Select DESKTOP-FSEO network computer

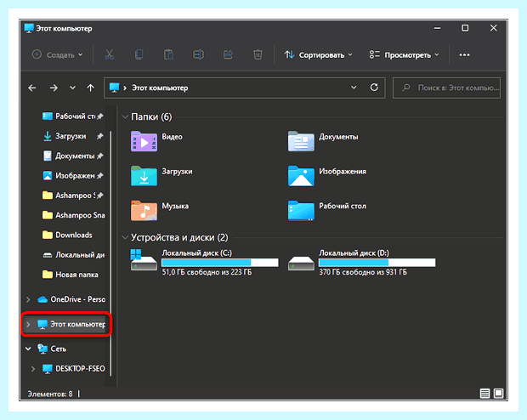74,368
